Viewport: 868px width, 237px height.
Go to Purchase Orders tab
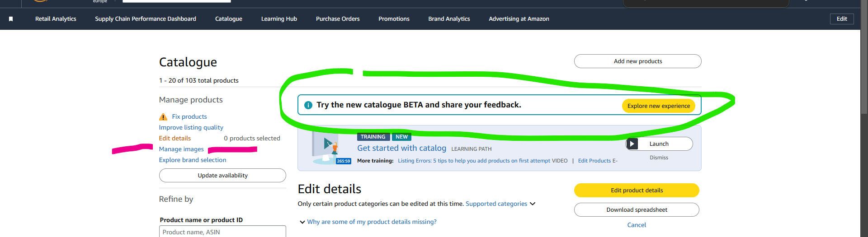click(338, 19)
